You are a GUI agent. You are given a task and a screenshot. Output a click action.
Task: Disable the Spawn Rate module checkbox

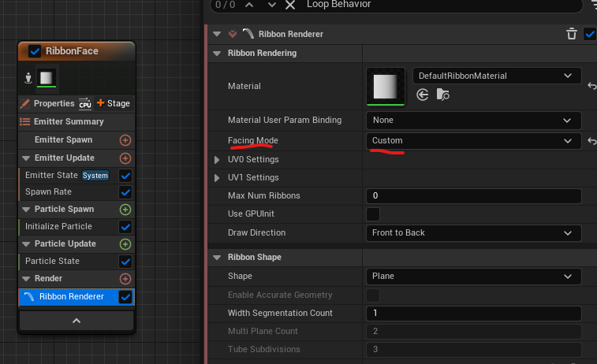coord(125,192)
